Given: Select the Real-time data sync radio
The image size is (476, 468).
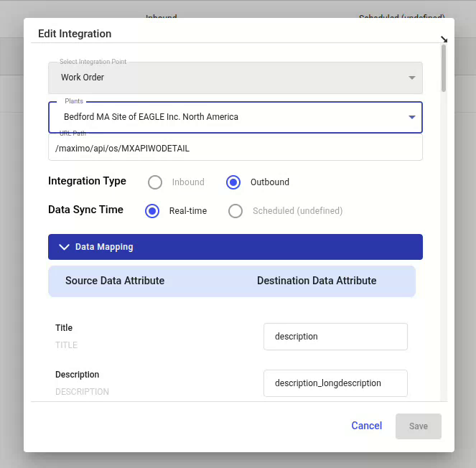Looking at the screenshot, I should 152,211.
